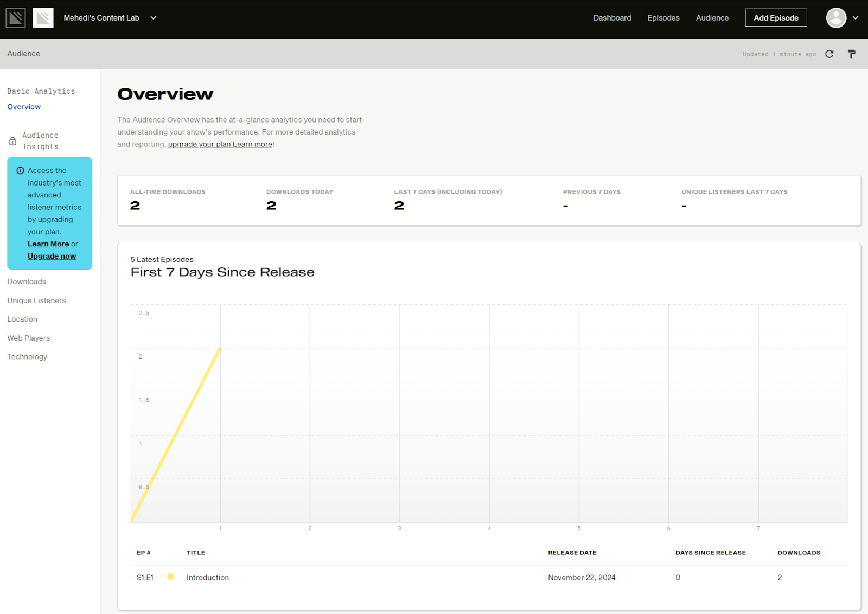Select Overview in the sidebar

[x=24, y=107]
